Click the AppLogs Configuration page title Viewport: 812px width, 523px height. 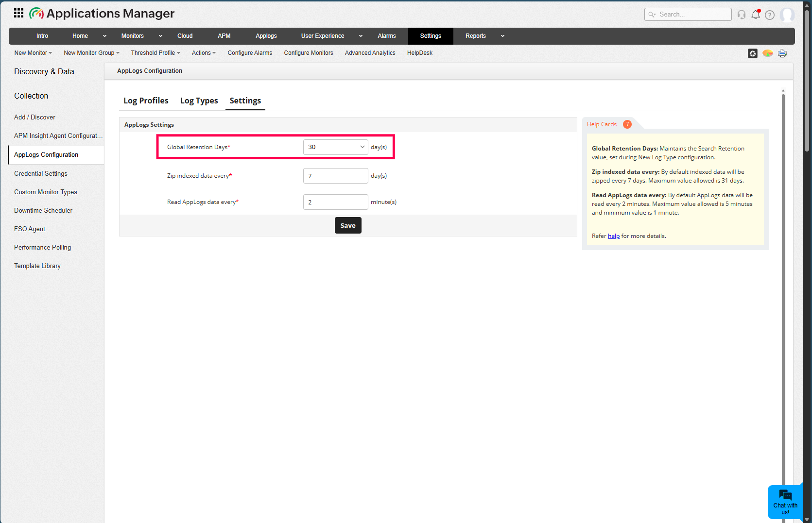(150, 71)
